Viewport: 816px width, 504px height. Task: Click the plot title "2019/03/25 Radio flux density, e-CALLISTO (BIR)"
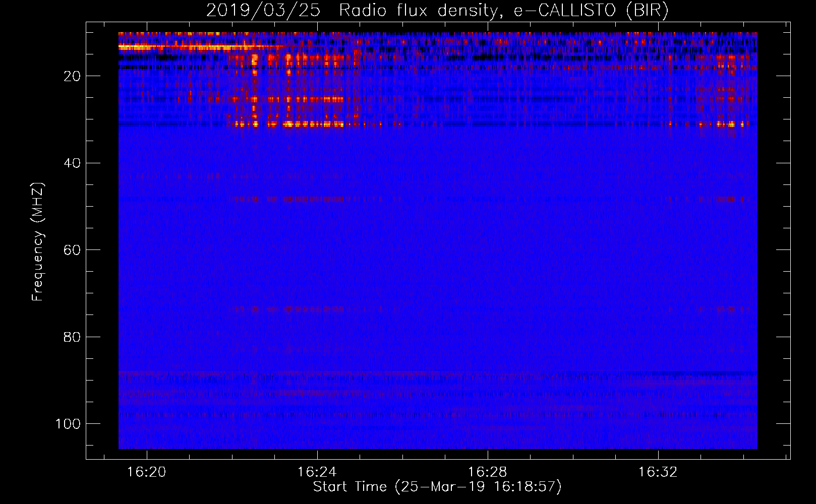tap(437, 10)
